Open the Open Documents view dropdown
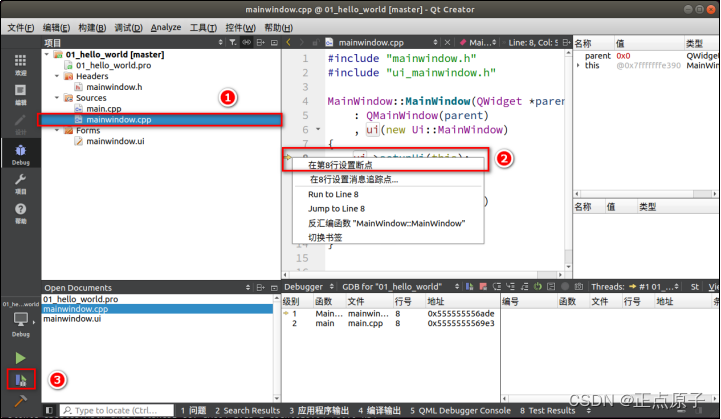The image size is (721, 419). (x=147, y=287)
